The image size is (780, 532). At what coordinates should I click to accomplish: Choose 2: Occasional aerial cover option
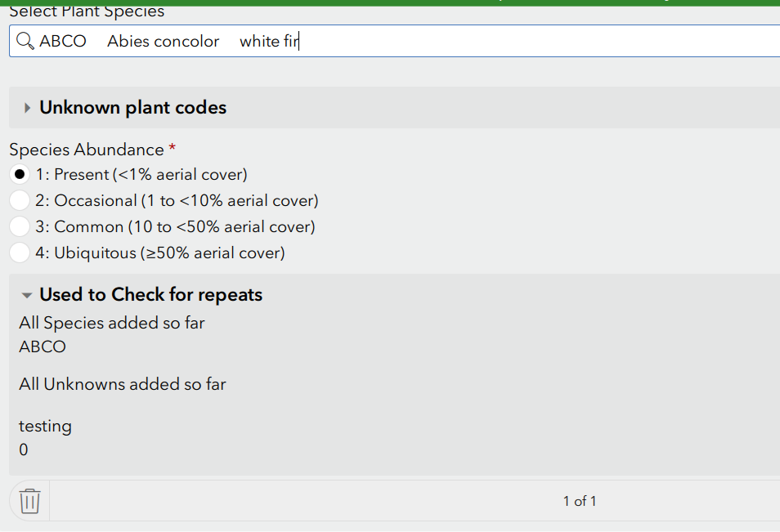pos(20,200)
